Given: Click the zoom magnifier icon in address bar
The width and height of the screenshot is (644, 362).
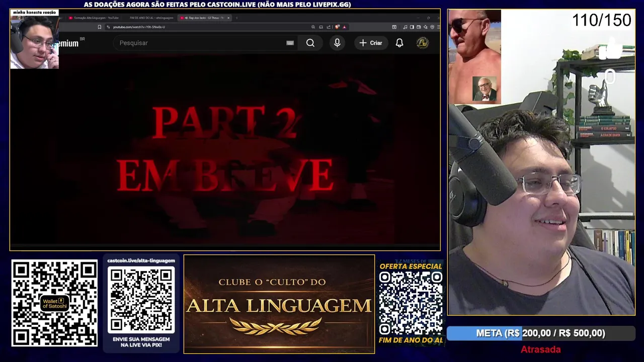Looking at the screenshot, I should click(x=313, y=27).
